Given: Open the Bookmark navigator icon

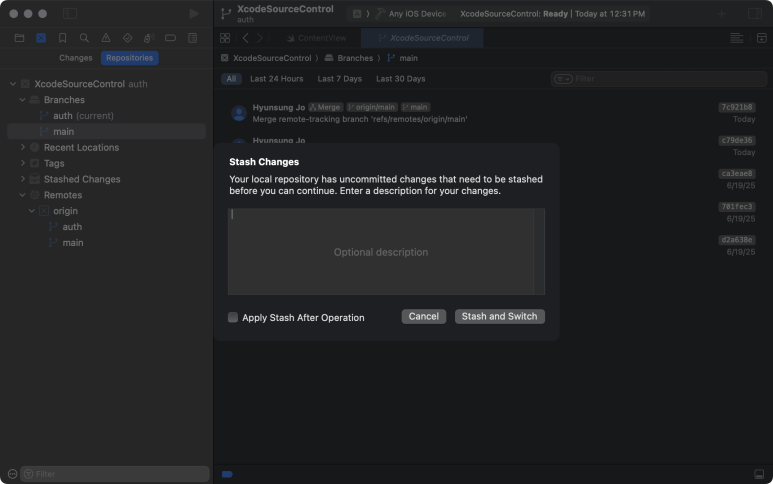Looking at the screenshot, I should [63, 38].
